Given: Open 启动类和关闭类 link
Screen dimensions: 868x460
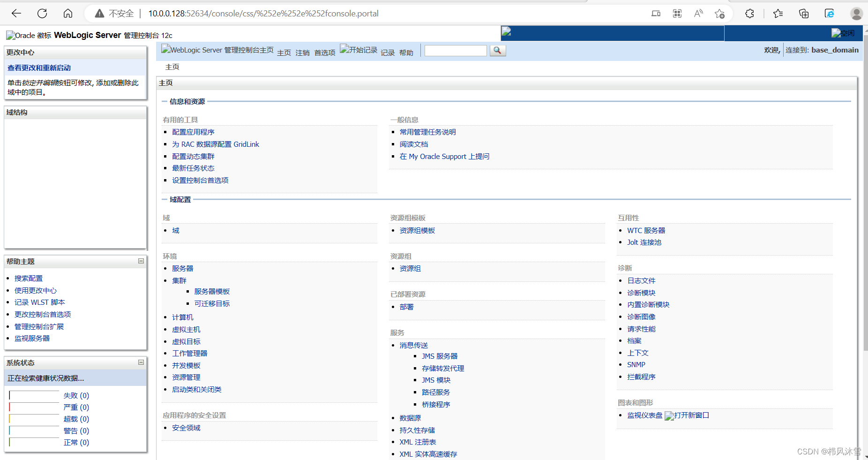Looking at the screenshot, I should pyautogui.click(x=197, y=390).
